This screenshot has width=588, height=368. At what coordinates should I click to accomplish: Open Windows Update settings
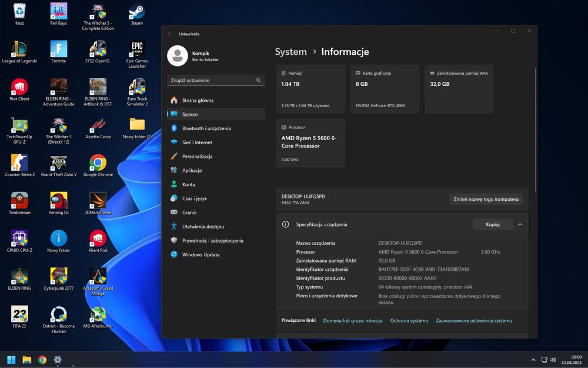216,254
